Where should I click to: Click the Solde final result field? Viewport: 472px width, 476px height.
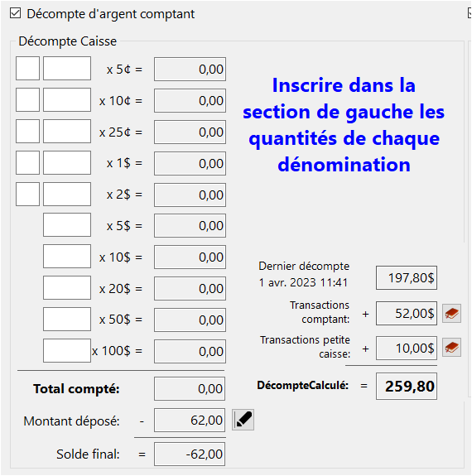[x=190, y=454]
